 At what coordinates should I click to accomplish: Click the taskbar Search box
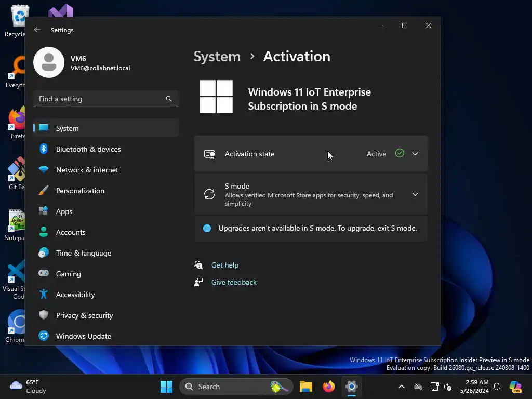236,387
